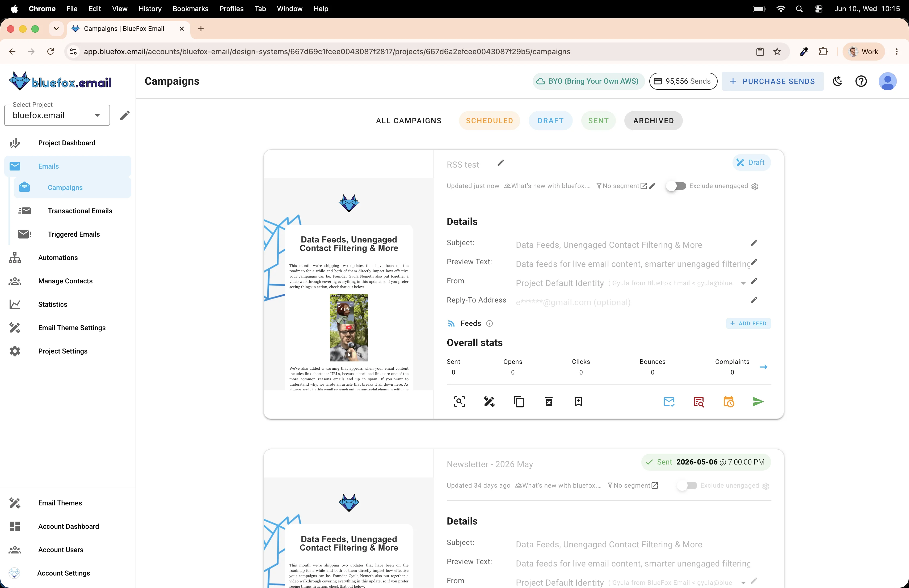Open the help question mark icon
909x588 pixels.
[x=861, y=81]
